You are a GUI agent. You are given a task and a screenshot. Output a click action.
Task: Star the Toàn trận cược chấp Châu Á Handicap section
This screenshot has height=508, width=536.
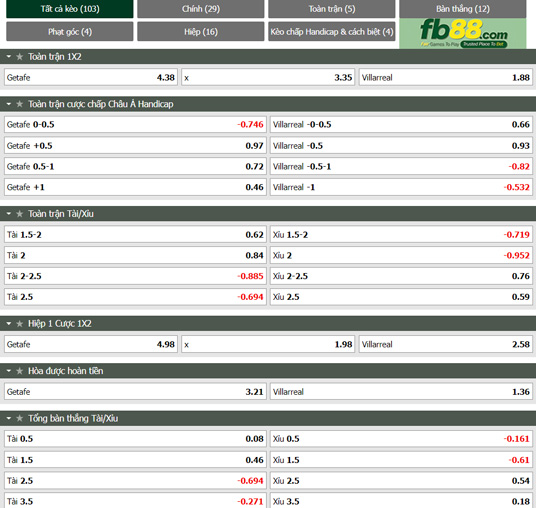tap(19, 104)
